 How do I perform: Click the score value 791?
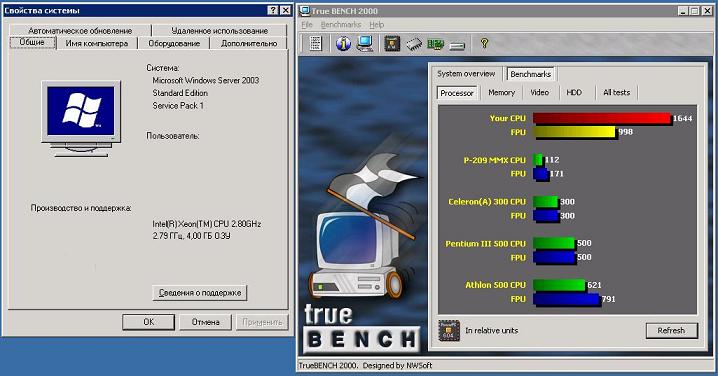609,299
